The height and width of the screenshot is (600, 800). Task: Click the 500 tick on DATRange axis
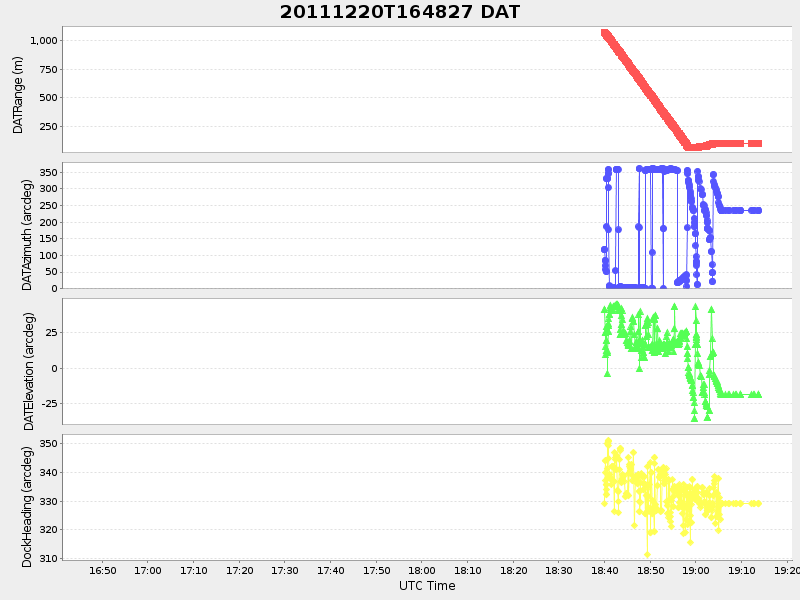(48, 97)
